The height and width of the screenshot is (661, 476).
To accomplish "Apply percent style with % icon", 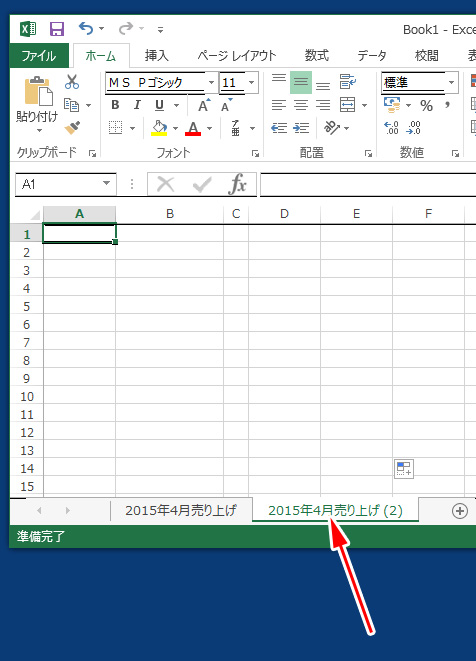I will 426,105.
